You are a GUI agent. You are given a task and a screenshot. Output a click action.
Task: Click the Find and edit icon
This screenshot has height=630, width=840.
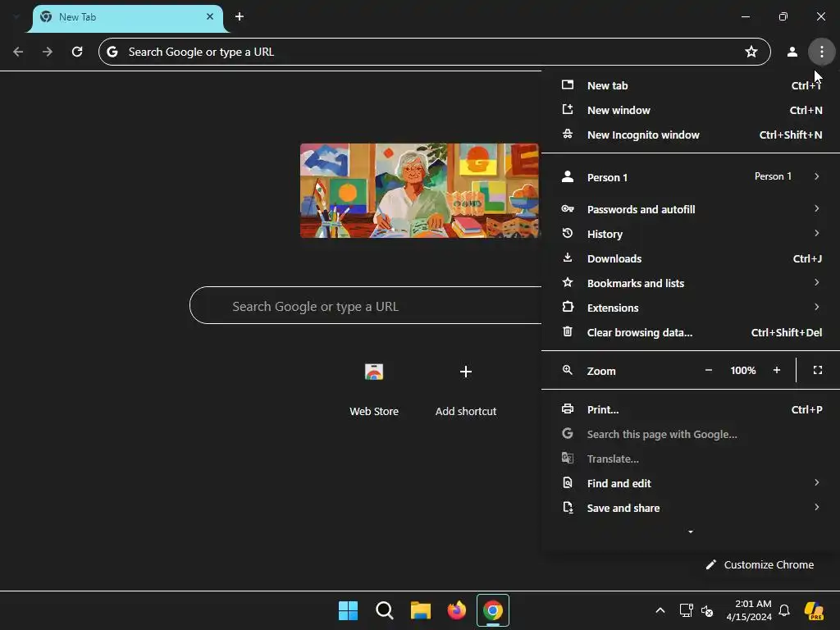click(x=568, y=482)
